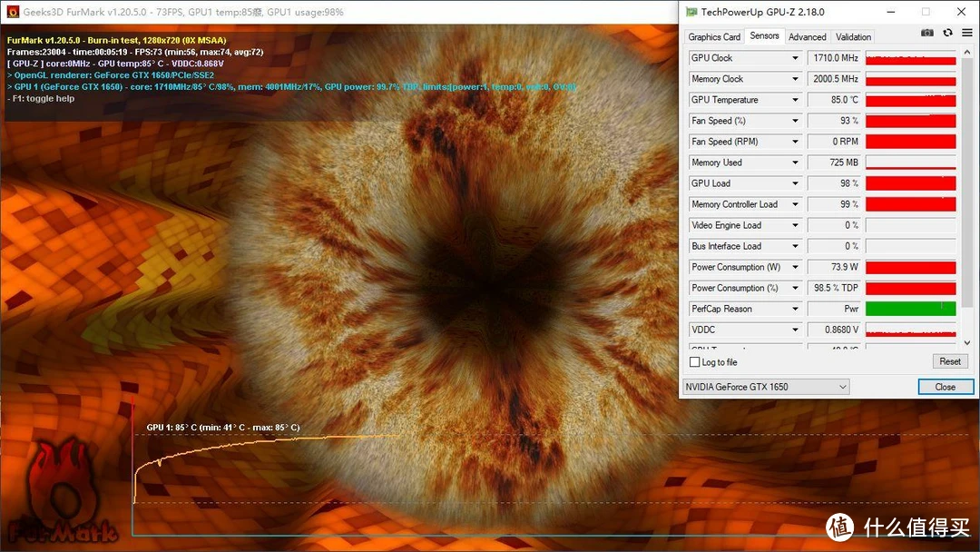The width and height of the screenshot is (980, 552).
Task: Click the Fan Speed (%) red graph bar
Action: tap(911, 121)
